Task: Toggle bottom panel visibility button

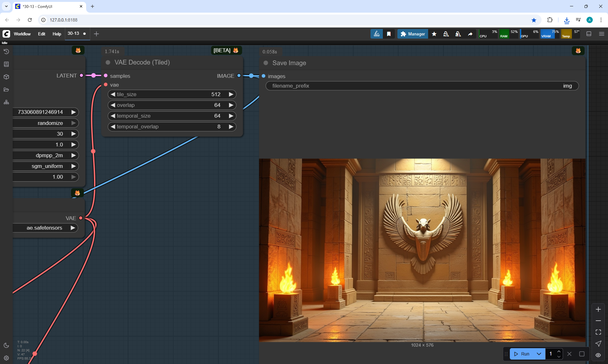Action: click(589, 34)
